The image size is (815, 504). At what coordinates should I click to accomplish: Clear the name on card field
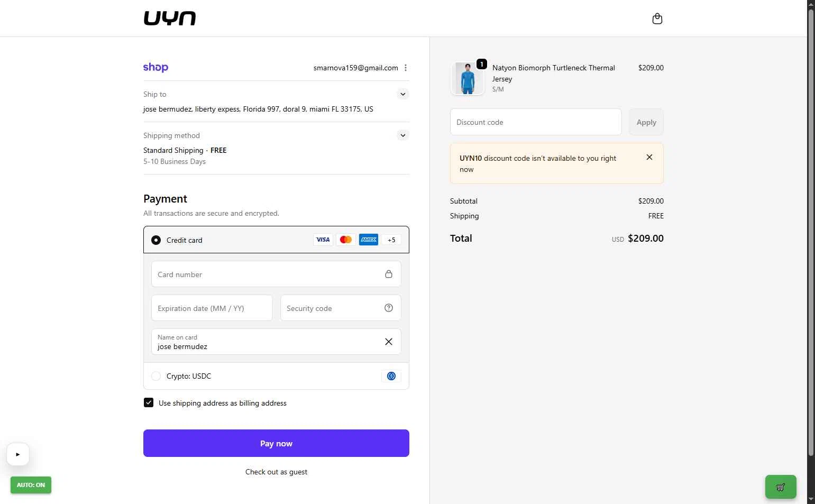389,342
